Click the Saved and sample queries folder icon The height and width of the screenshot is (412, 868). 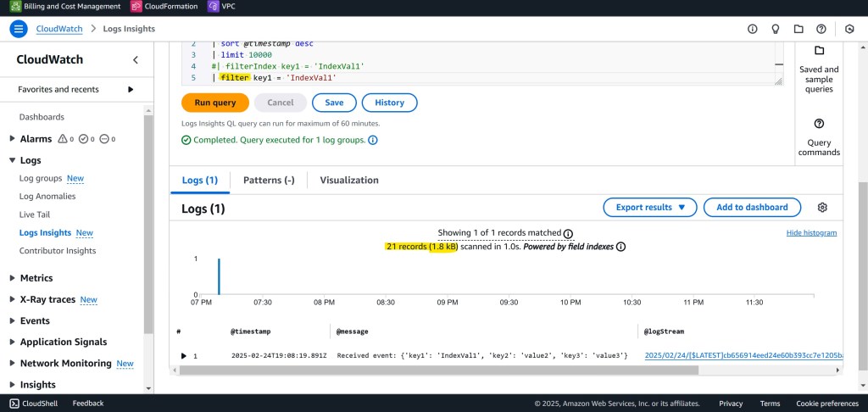pos(819,51)
